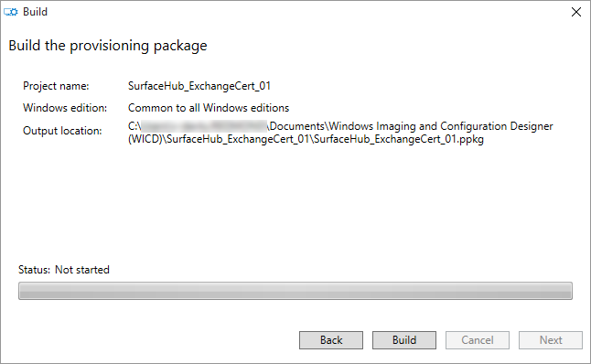Click the Not started status value
Image resolution: width=591 pixels, height=364 pixels.
tap(82, 270)
